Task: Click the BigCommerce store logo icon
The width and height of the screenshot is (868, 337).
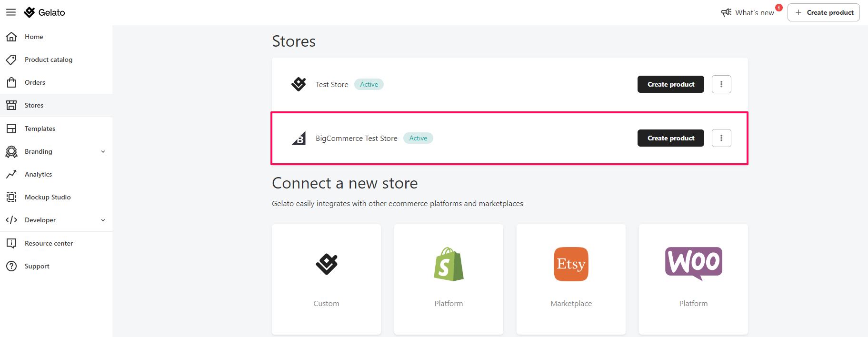Action: click(x=299, y=138)
